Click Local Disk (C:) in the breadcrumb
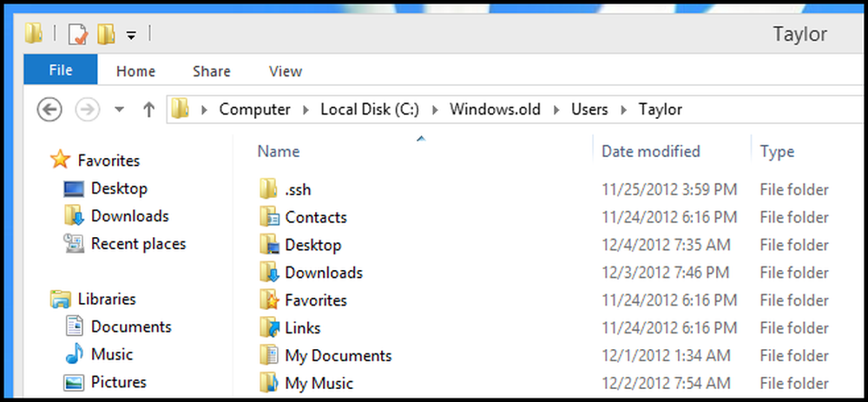 tap(370, 109)
